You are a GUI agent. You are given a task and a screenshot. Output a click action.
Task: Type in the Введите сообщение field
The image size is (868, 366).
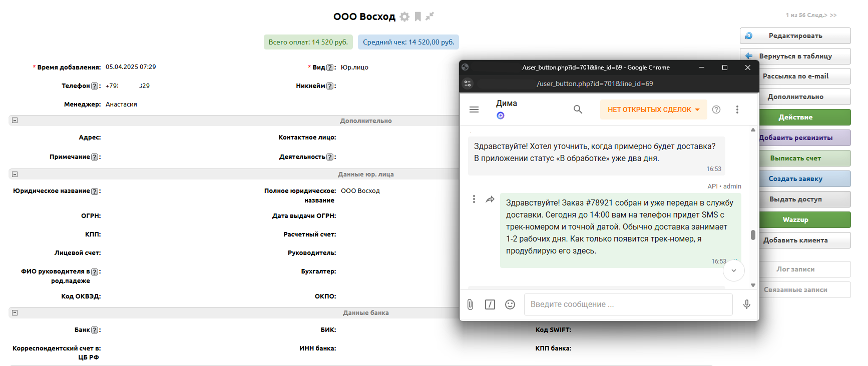point(628,304)
